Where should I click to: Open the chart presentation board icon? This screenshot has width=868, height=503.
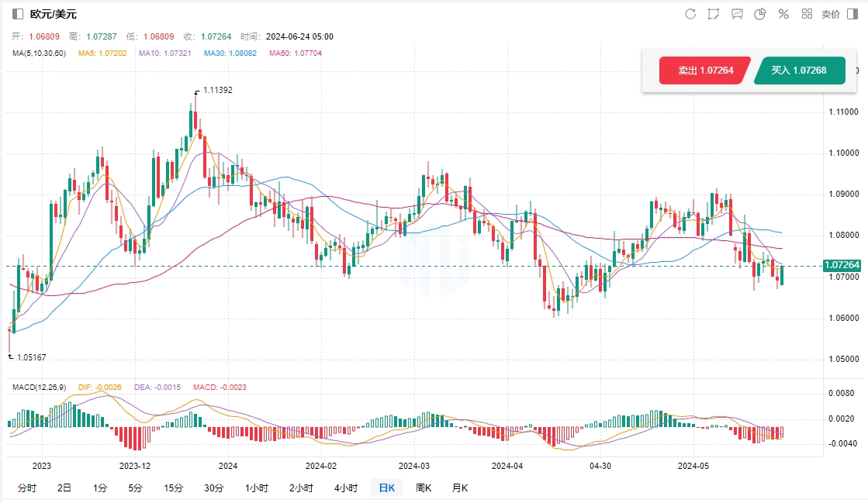(x=737, y=14)
